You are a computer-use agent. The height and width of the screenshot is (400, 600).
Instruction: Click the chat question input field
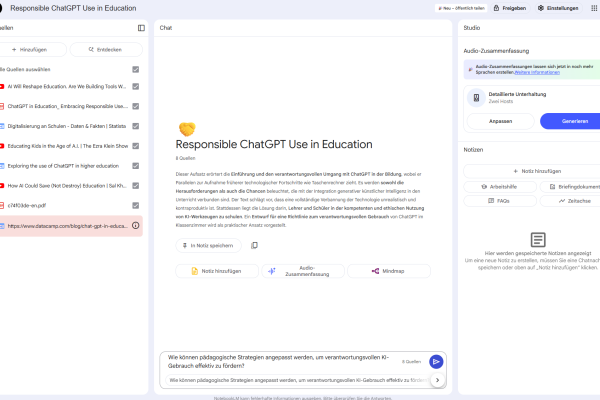279,361
